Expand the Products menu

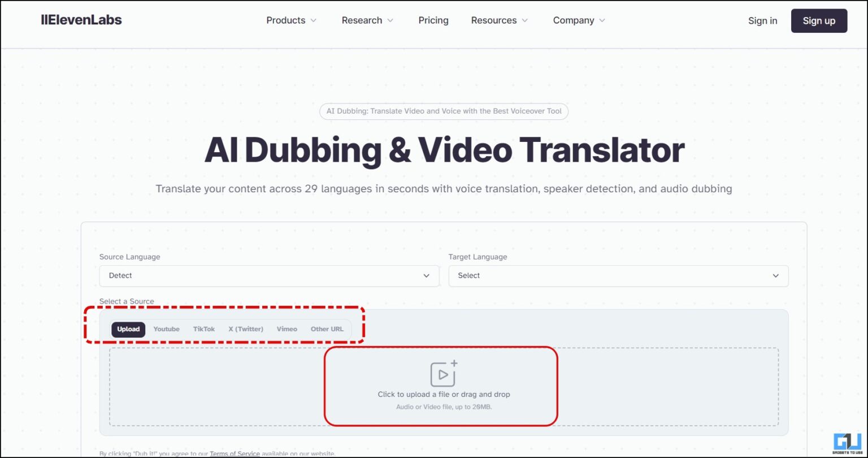point(286,20)
